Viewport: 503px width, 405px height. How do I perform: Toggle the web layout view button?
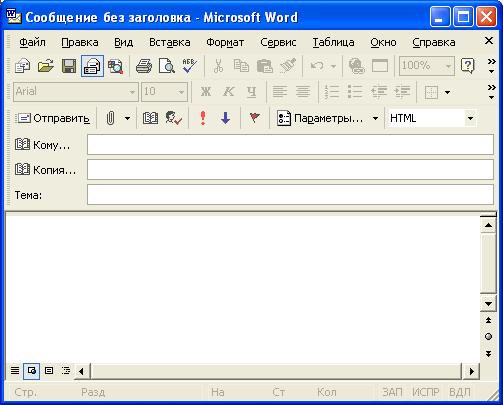click(x=32, y=371)
